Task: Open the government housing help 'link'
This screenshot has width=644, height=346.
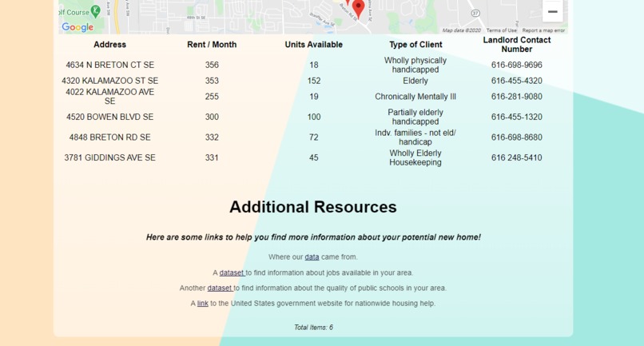Action: pos(202,304)
